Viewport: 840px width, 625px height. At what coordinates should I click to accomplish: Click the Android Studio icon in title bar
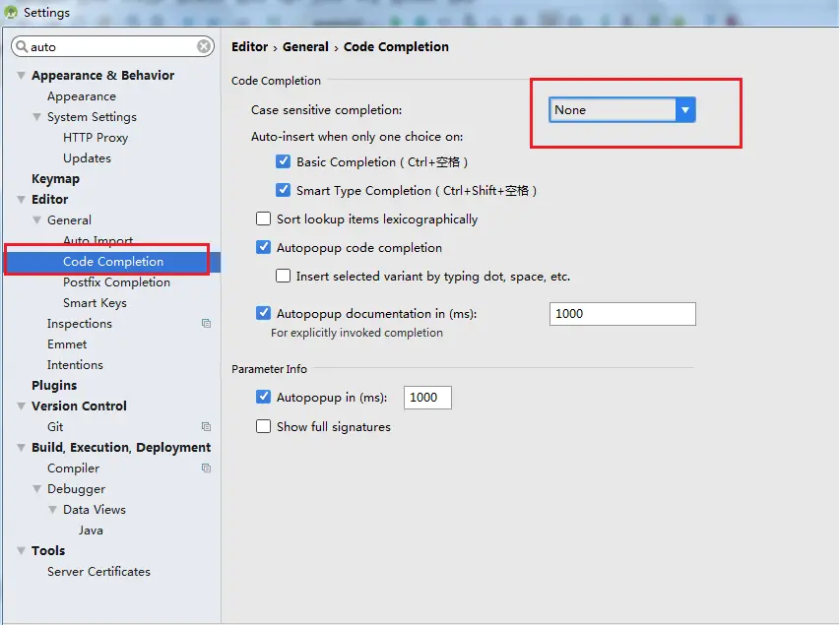[11, 12]
